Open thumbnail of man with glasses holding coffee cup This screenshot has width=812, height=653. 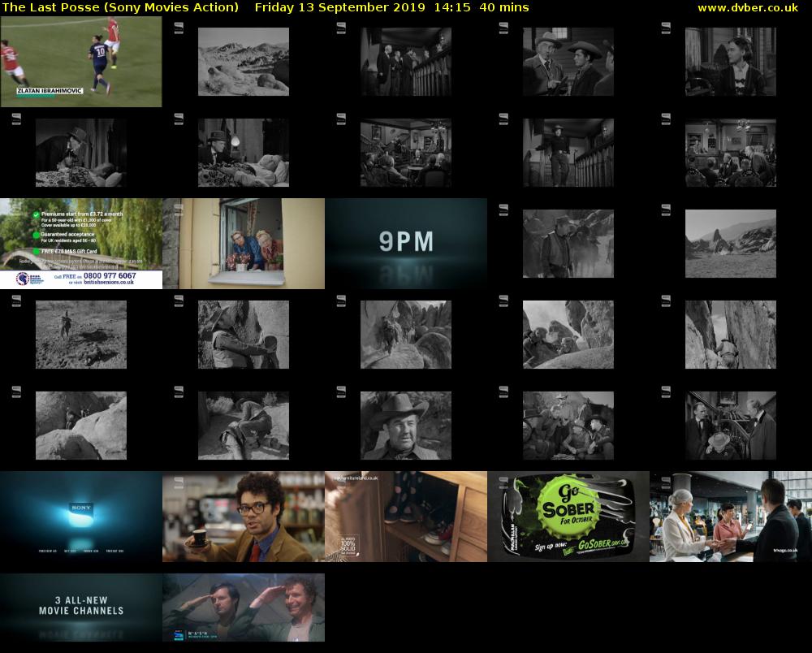pos(244,517)
